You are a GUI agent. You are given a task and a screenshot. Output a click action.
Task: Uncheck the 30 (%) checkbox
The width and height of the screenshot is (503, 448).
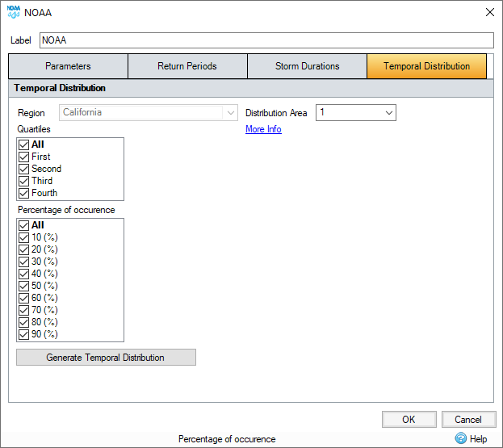(x=23, y=262)
